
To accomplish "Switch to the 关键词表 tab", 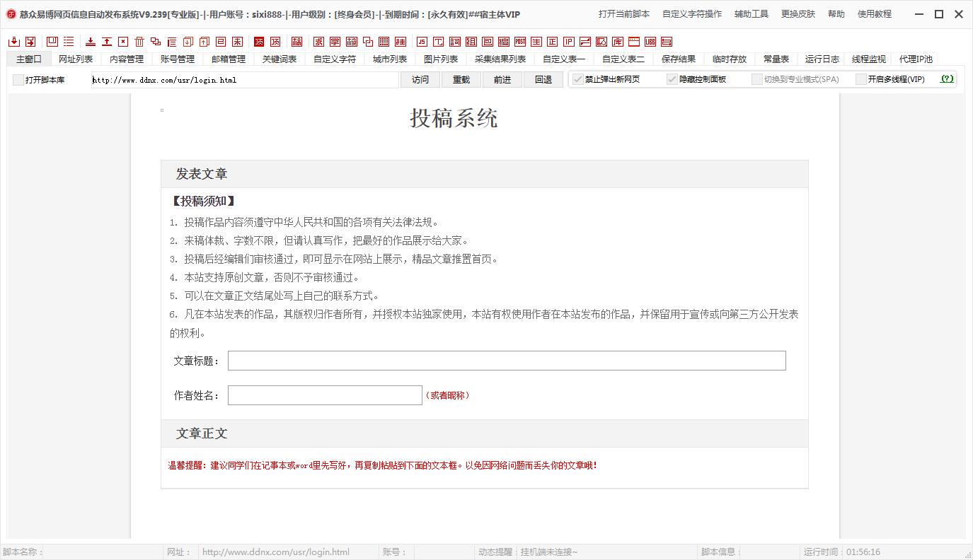I will [x=280, y=59].
